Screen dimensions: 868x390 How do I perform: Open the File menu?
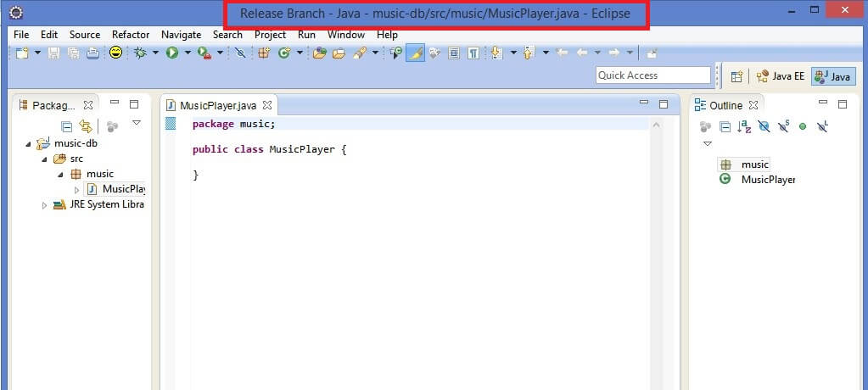click(x=21, y=34)
